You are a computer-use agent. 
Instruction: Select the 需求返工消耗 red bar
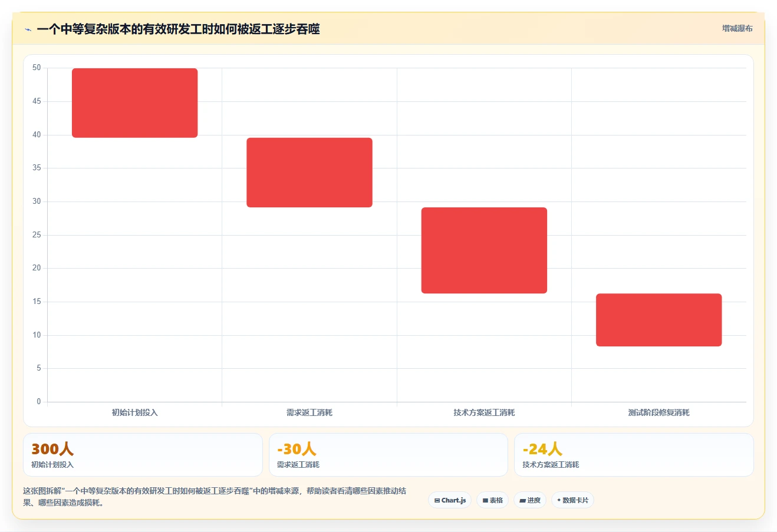[x=310, y=173]
